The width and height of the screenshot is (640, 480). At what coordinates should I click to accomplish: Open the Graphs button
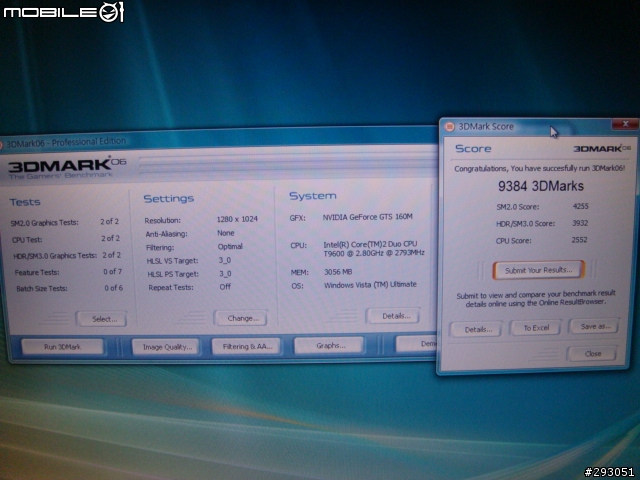click(330, 345)
